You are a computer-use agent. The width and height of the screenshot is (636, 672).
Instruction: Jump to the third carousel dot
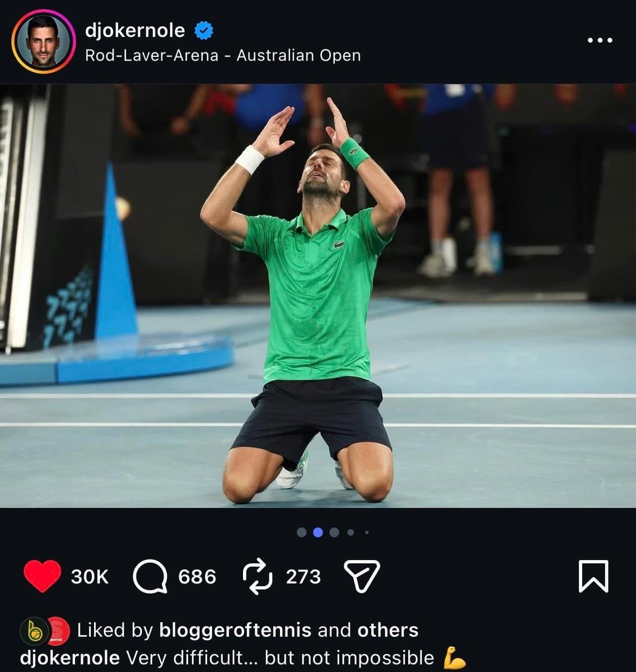[x=334, y=532]
